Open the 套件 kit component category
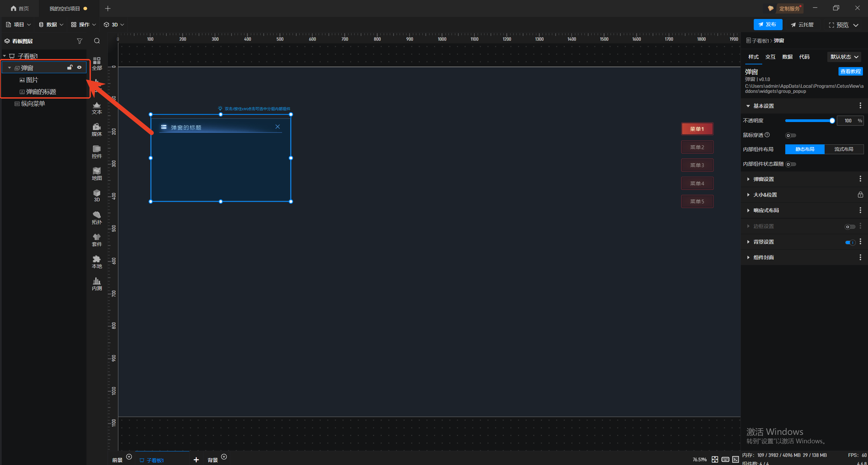868x465 pixels. (97, 240)
